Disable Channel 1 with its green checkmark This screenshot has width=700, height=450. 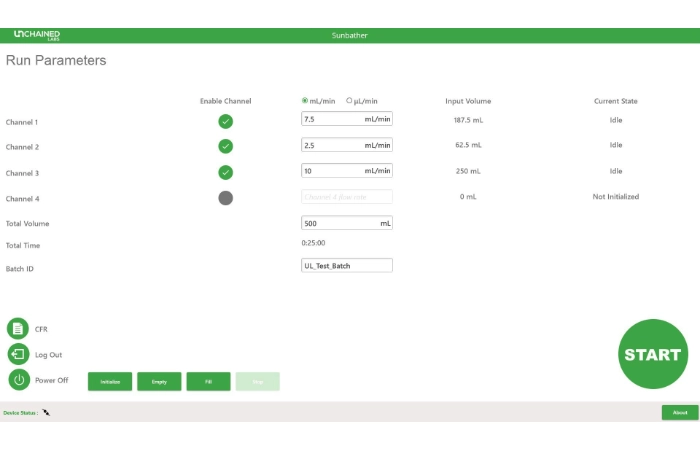click(x=225, y=122)
